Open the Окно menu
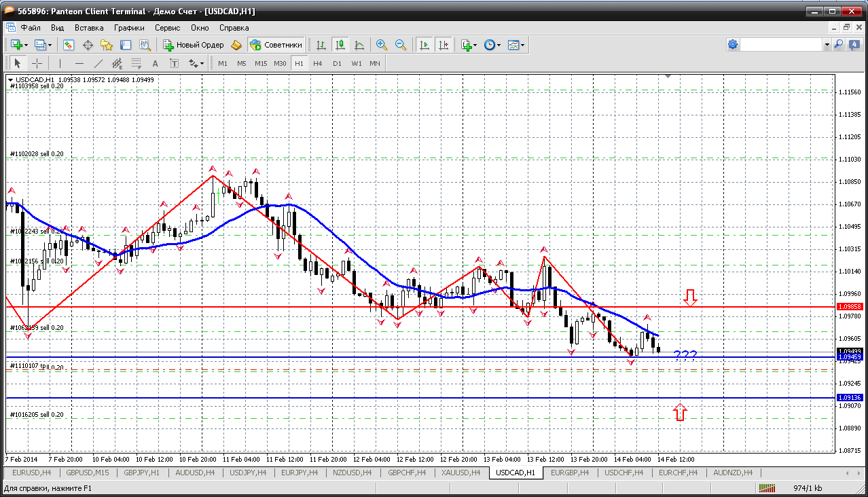The width and height of the screenshot is (868, 497). point(200,28)
